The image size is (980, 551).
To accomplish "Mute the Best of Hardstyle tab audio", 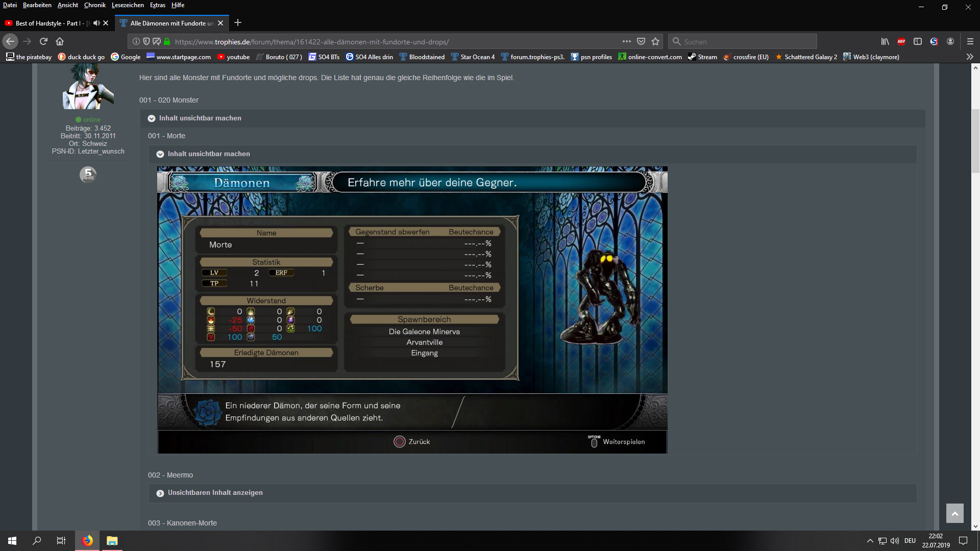I will point(96,23).
